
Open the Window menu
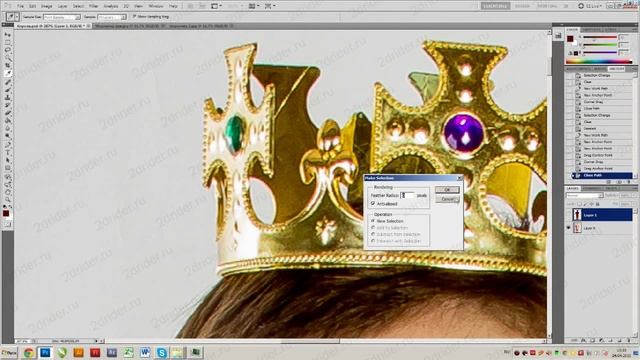pos(155,6)
